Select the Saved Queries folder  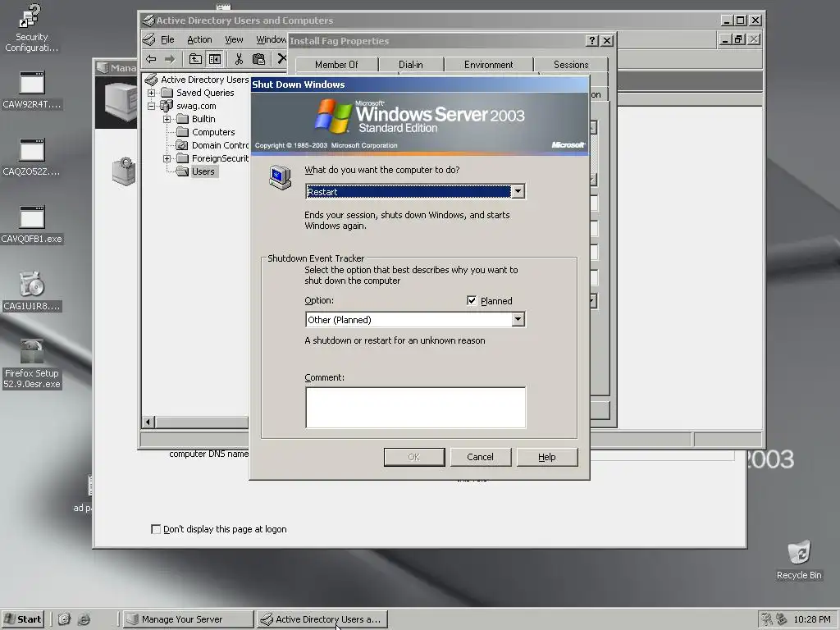tap(199, 93)
